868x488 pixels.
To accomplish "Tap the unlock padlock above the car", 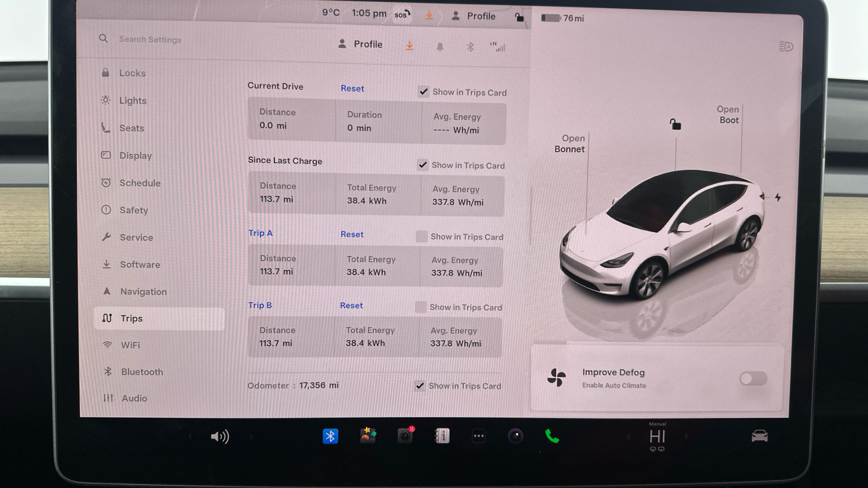I will pos(675,124).
